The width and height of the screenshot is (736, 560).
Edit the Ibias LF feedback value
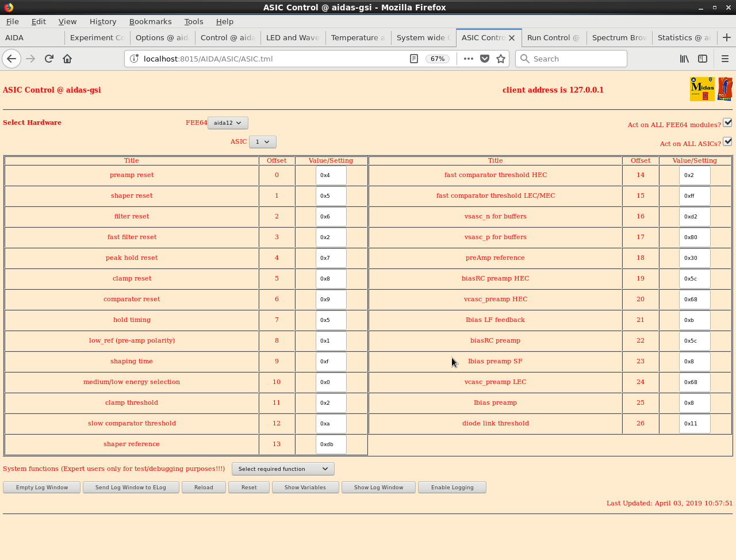click(695, 320)
